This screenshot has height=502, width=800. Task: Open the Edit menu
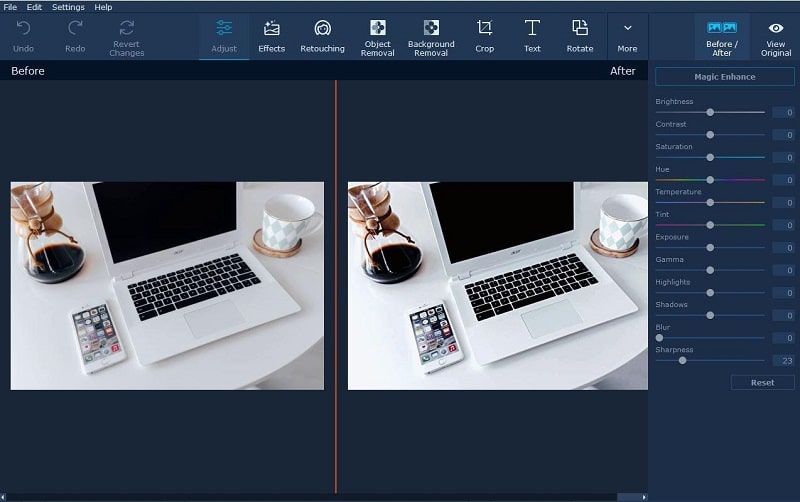click(34, 7)
